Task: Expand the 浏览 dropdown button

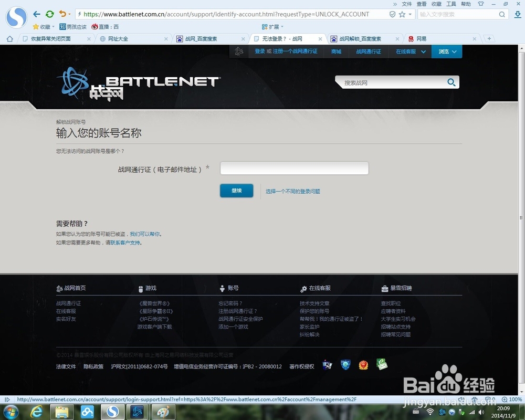Action: (447, 51)
